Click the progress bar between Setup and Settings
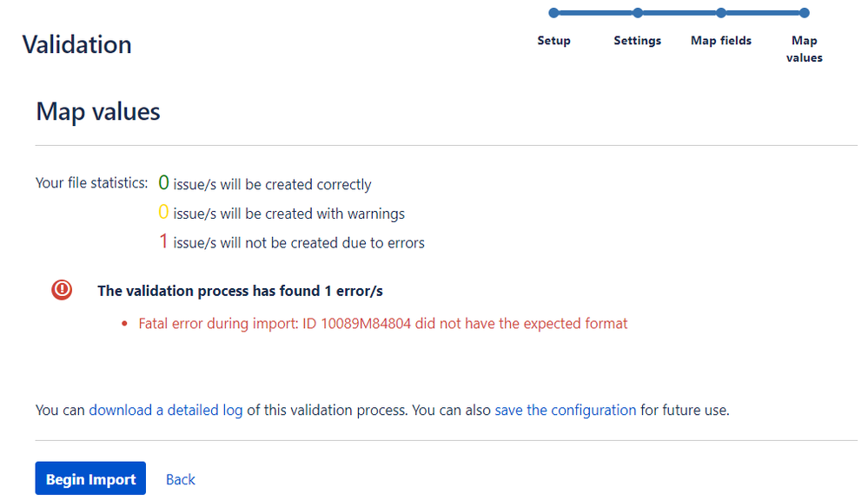 tap(596, 13)
